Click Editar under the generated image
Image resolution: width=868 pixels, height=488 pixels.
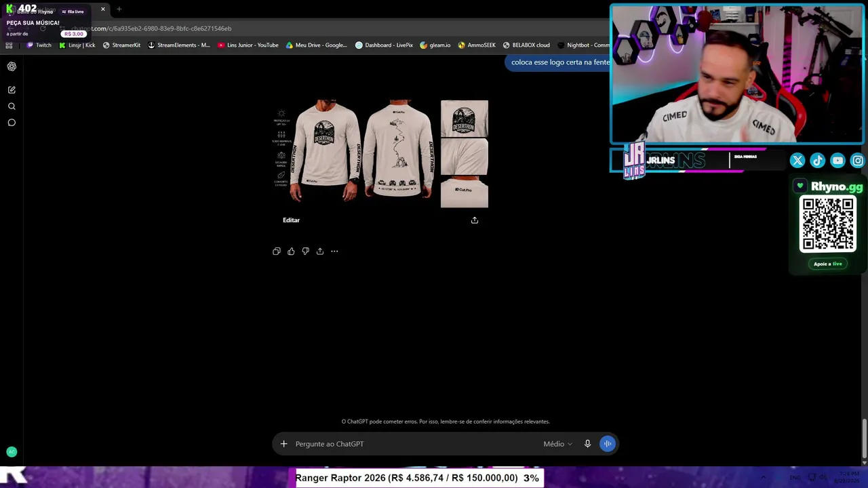click(291, 220)
